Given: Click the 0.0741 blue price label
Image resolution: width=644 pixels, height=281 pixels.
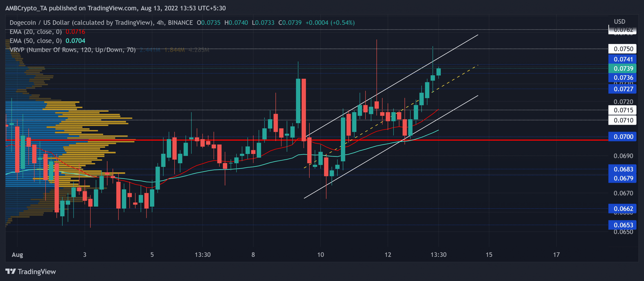Looking at the screenshot, I should [x=622, y=59].
